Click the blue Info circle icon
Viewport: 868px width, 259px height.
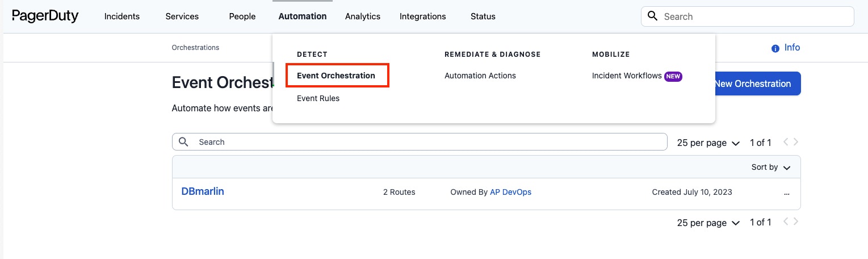(x=775, y=48)
